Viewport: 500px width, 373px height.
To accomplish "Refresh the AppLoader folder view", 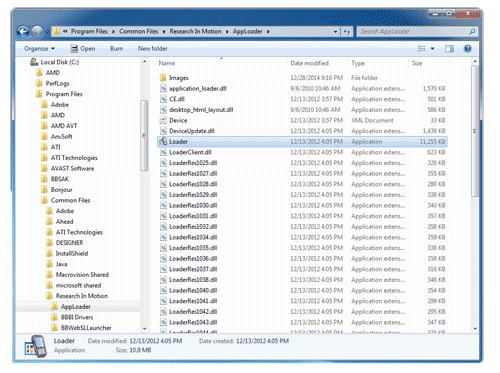I will click(x=347, y=32).
